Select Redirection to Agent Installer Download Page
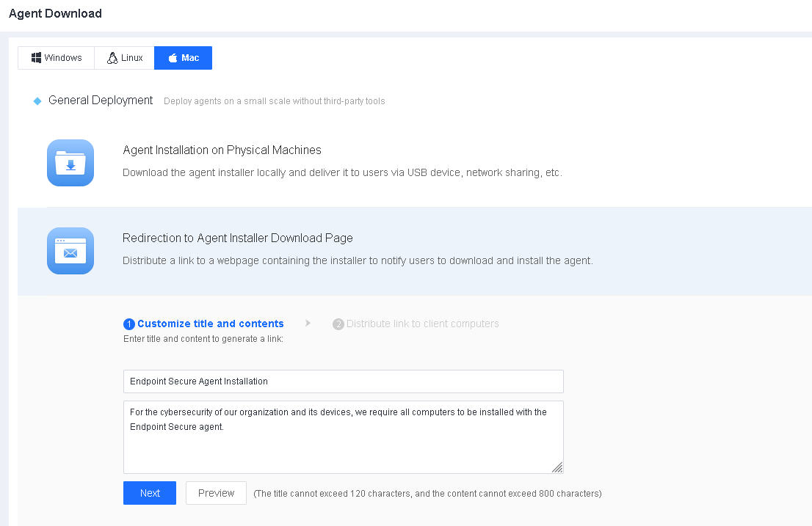 (x=238, y=238)
